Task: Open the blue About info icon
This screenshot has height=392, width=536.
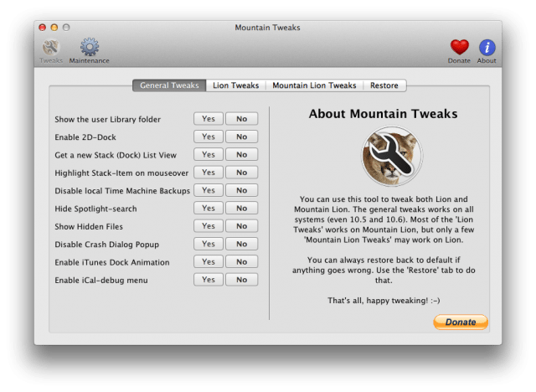Action: pos(487,47)
